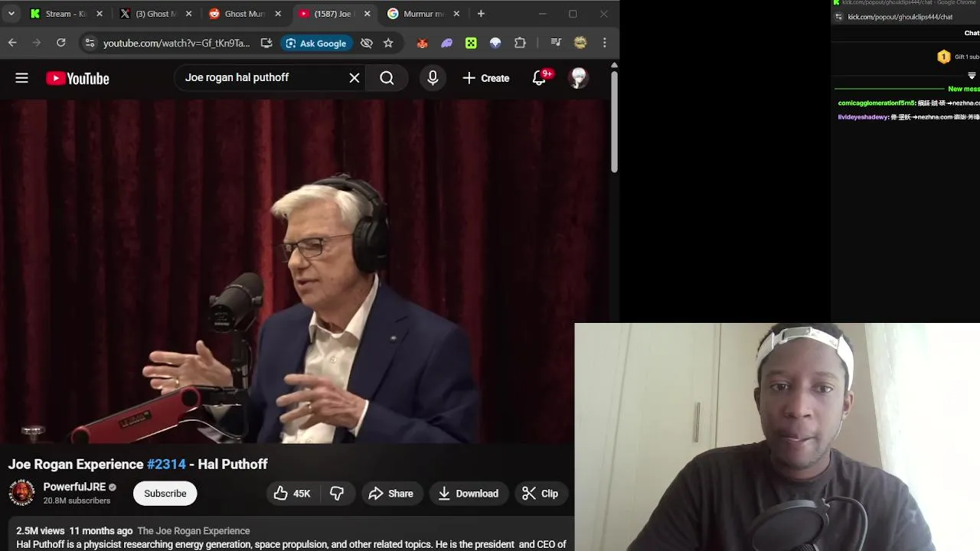Viewport: 980px width, 551px height.
Task: Open a new browser tab
Action: tap(481, 14)
